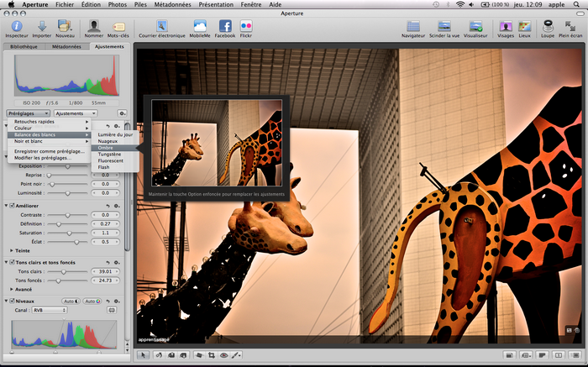Open the Inspecteur panel icon
The width and height of the screenshot is (588, 367).
(17, 26)
